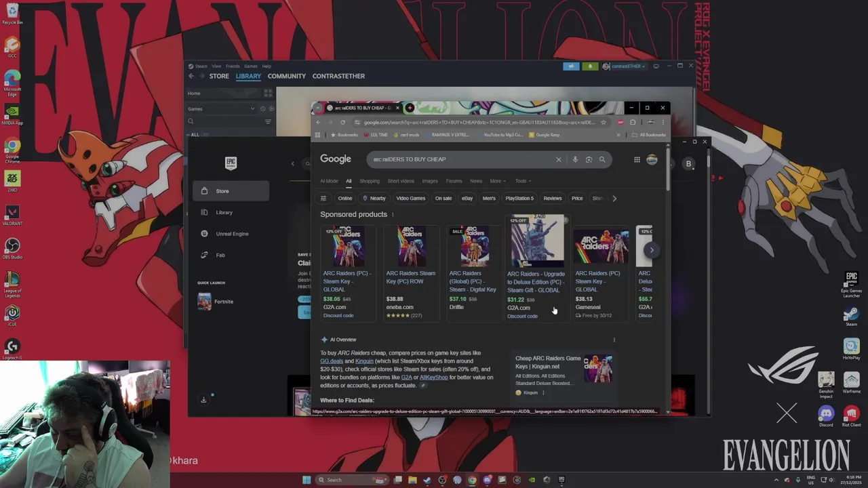Apply the Online filter chip
The width and height of the screenshot is (868, 488).
pyautogui.click(x=345, y=199)
